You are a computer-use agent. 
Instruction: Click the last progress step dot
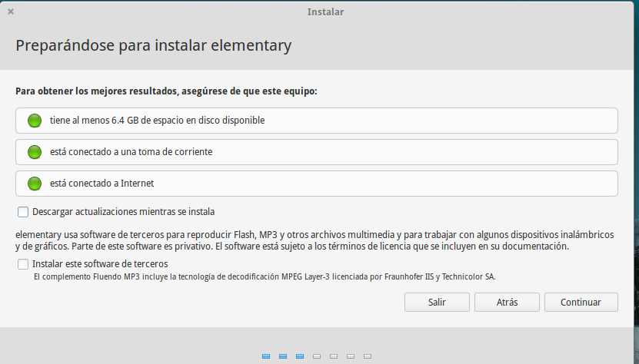tap(368, 356)
